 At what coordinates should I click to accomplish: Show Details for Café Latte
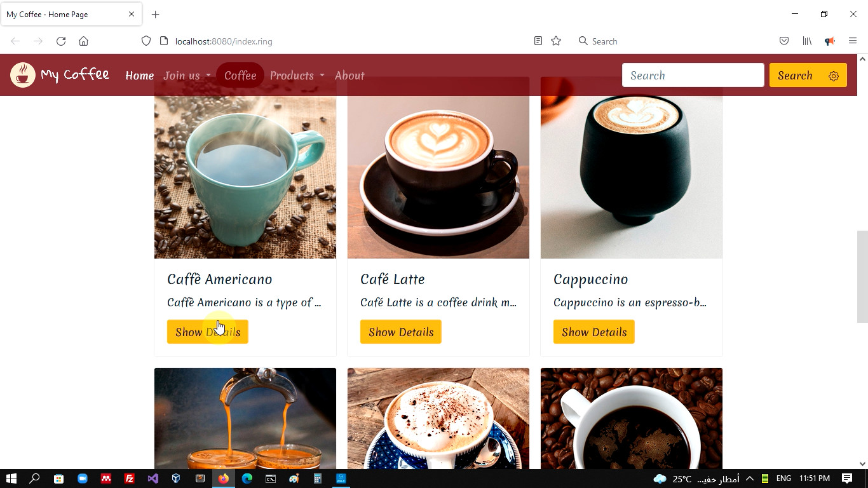[x=401, y=332]
